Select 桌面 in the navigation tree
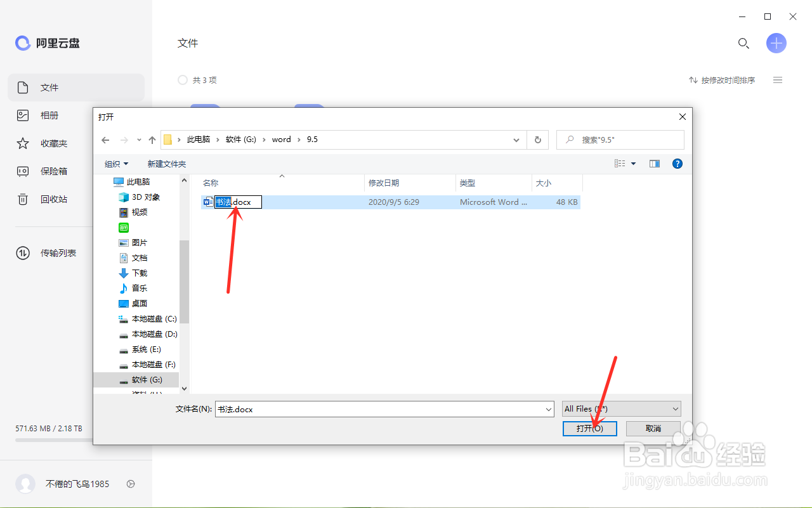This screenshot has width=812, height=508. pyautogui.click(x=139, y=304)
